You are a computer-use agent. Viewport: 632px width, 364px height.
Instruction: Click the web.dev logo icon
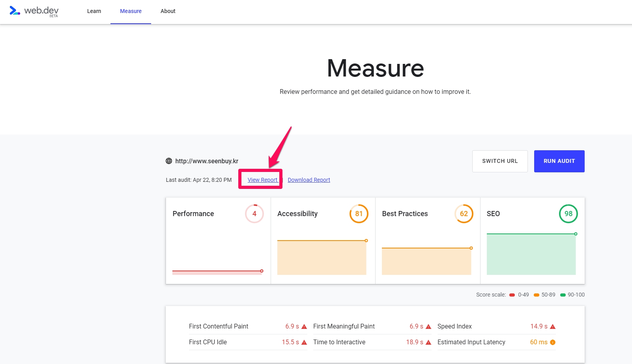tap(15, 11)
